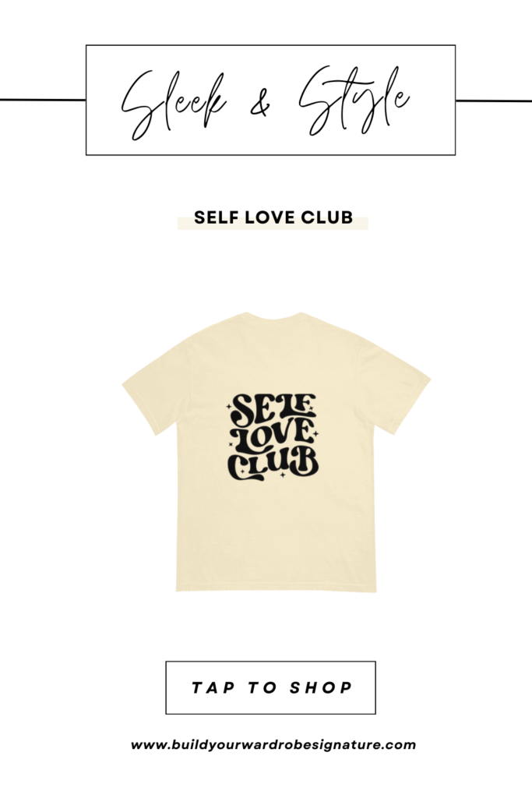Click the horizontal line left of header
The width and height of the screenshot is (532, 798).
click(43, 100)
